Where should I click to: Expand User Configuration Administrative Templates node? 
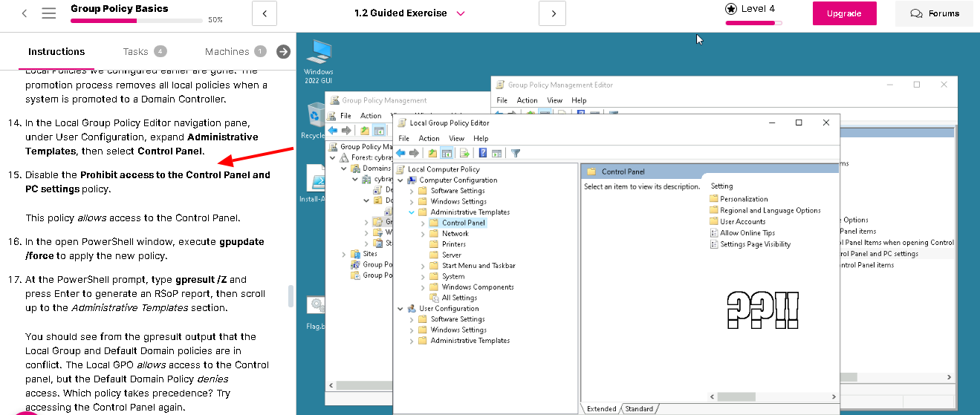coord(412,341)
